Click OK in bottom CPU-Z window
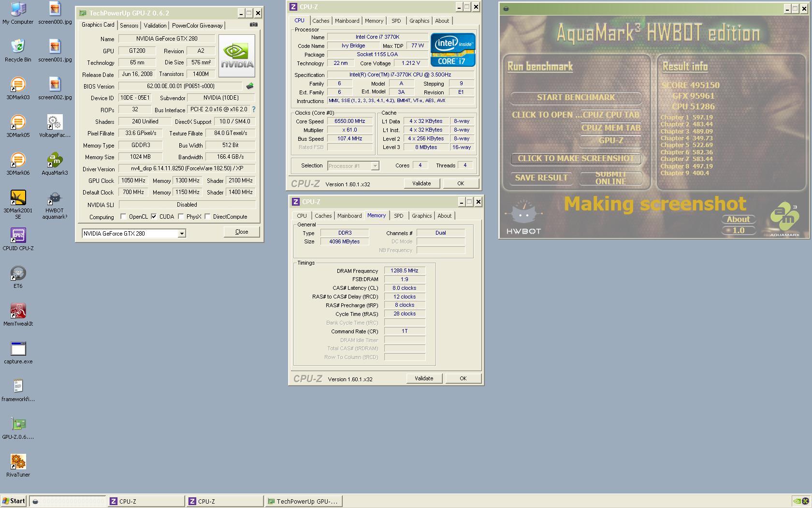 463,378
